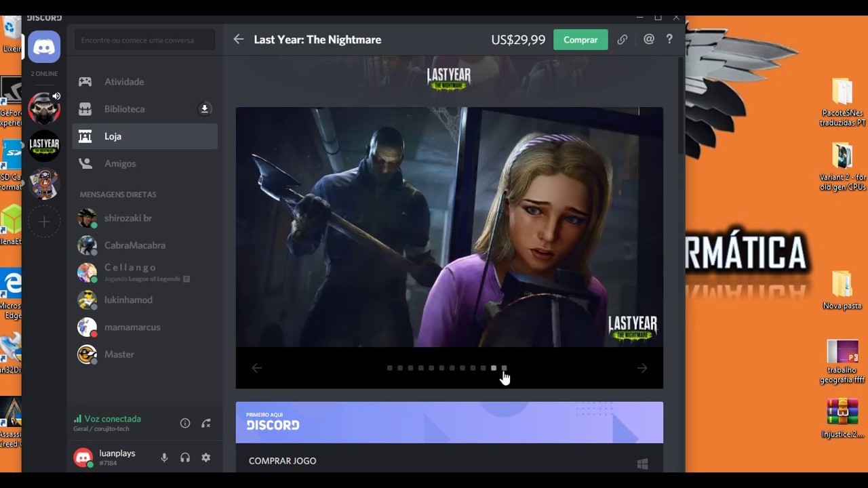Open 'Variant 2 - for old gen CPUs' icon

tap(842, 167)
